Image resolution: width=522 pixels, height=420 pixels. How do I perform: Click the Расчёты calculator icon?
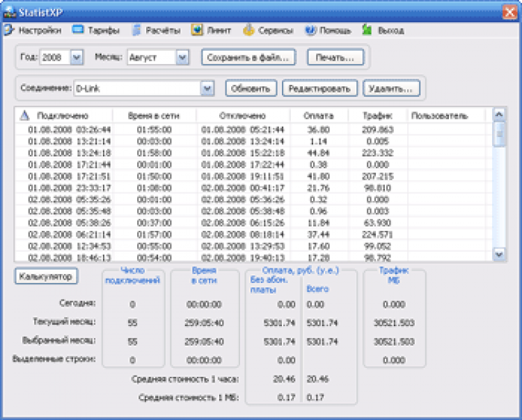pyautogui.click(x=137, y=31)
